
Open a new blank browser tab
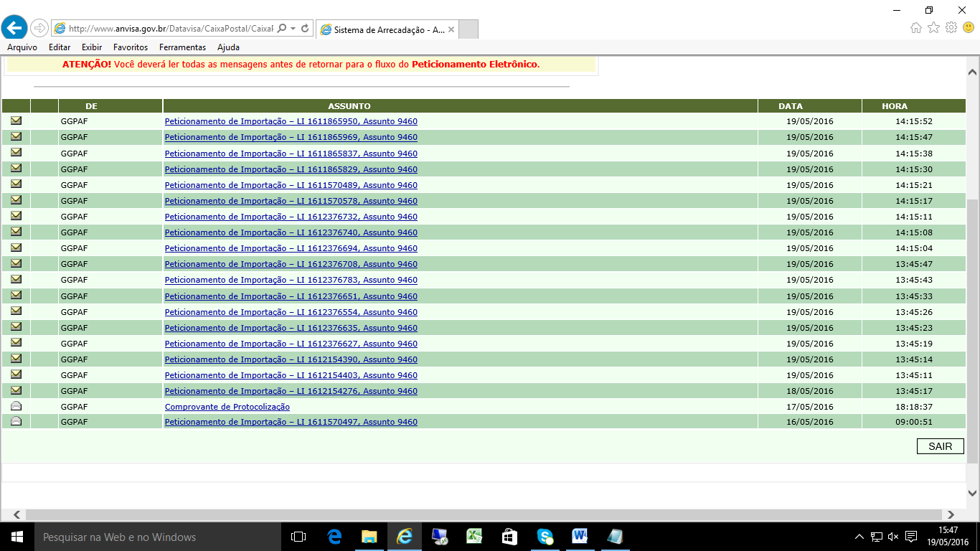468,29
